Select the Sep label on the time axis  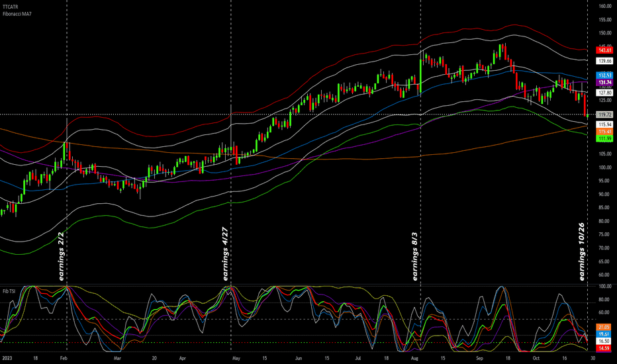[479, 359]
